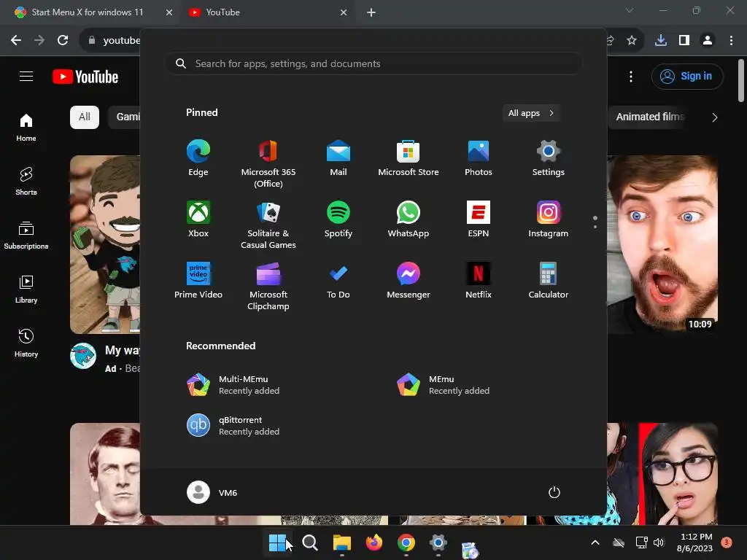Open the Edge pinned app
The image size is (747, 560).
(x=198, y=158)
